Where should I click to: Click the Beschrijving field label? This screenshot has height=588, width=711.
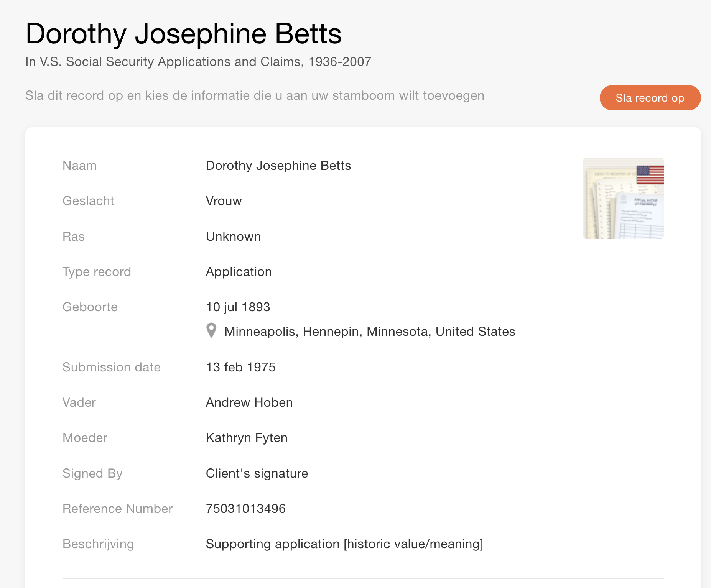(x=98, y=544)
